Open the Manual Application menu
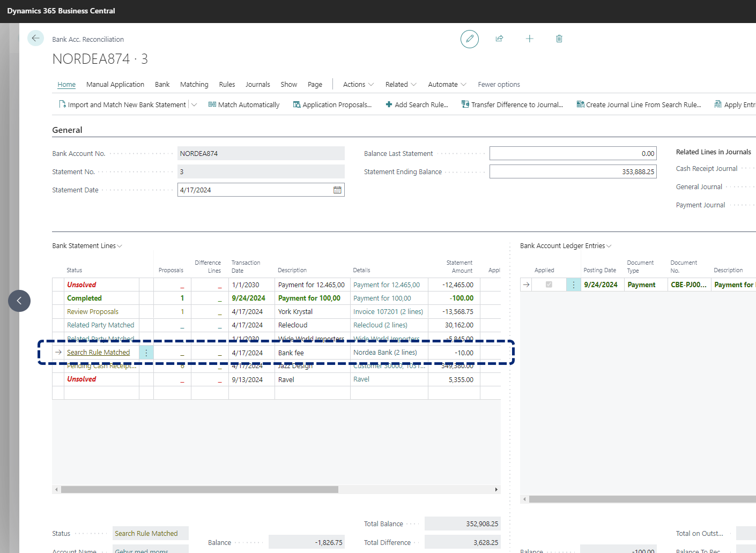756x553 pixels. 115,84
